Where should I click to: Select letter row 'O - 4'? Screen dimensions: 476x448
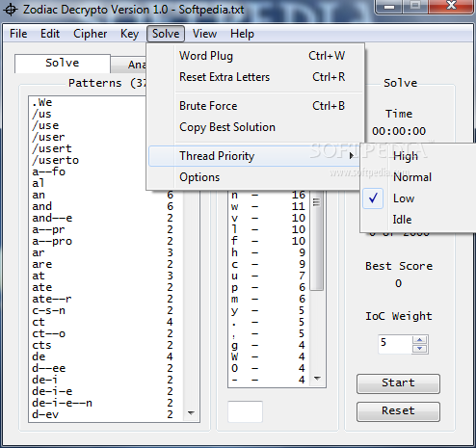pyautogui.click(x=268, y=368)
